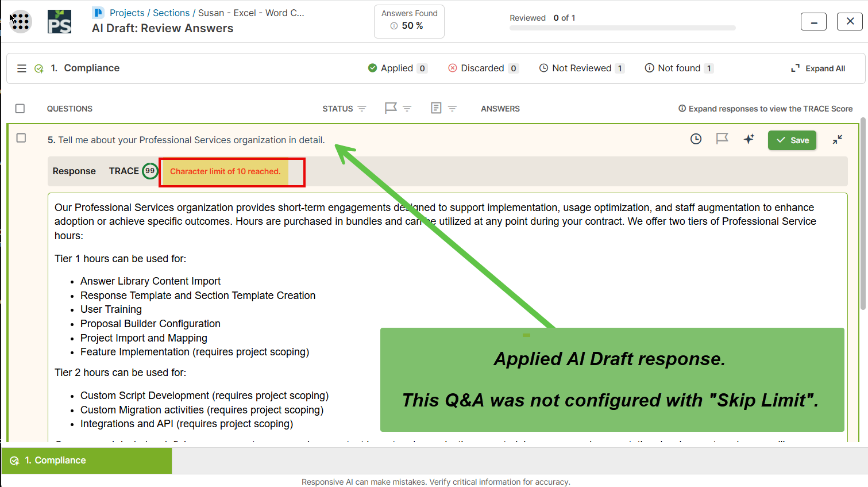Filter by Applied answers
868x487 pixels.
(398, 68)
